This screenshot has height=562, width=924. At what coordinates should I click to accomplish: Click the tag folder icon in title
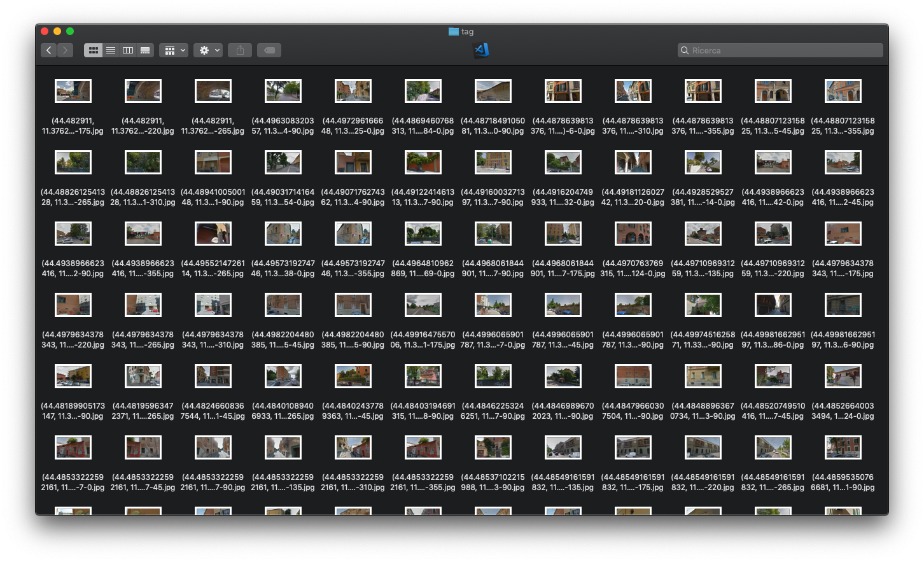pyautogui.click(x=453, y=31)
